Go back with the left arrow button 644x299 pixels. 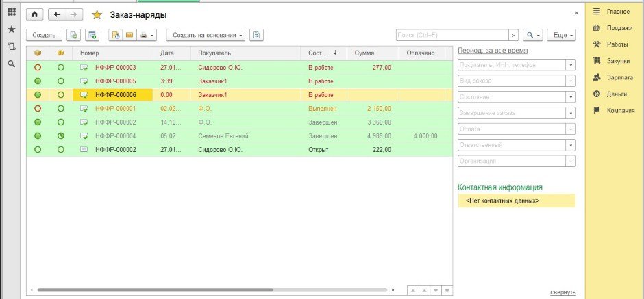57,14
